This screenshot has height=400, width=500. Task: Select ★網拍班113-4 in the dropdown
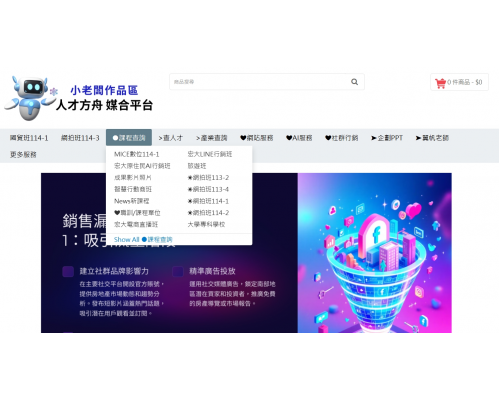pyautogui.click(x=208, y=189)
